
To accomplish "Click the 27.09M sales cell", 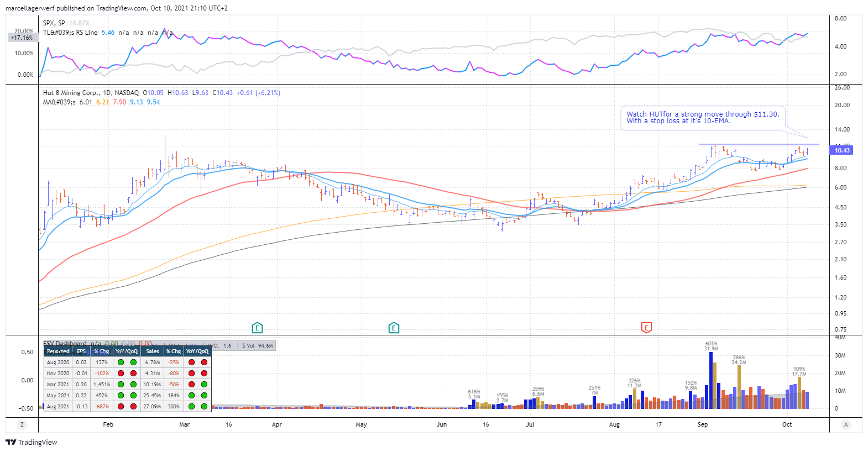I will coord(153,407).
